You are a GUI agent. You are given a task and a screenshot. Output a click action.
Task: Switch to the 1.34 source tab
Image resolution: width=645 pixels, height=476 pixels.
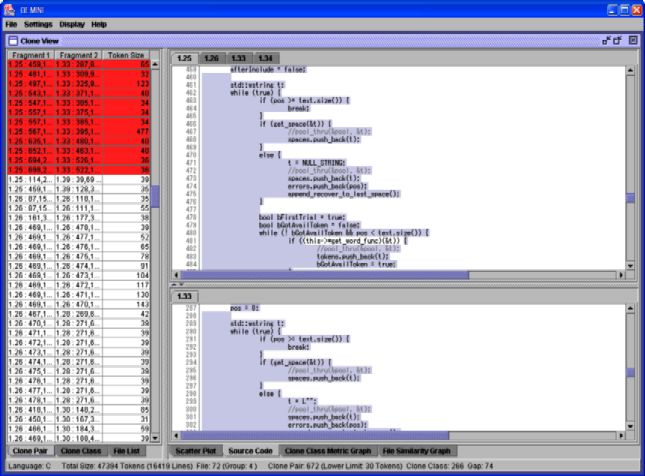[265, 58]
